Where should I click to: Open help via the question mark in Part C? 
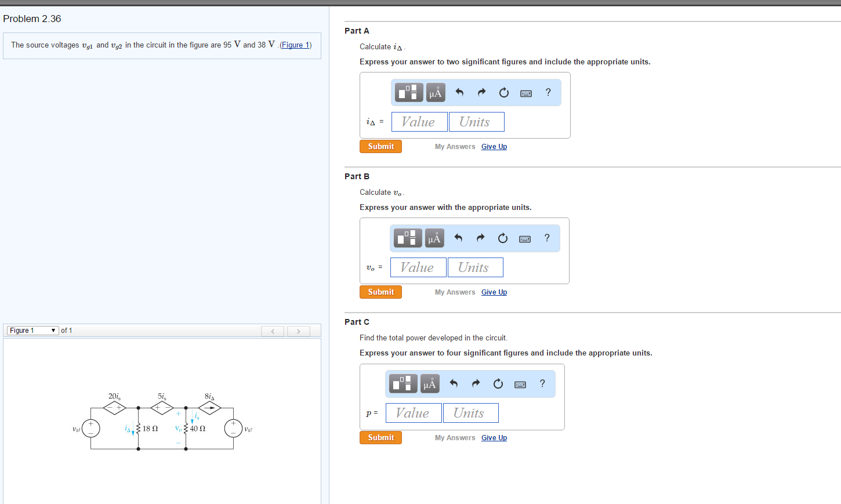(x=541, y=383)
